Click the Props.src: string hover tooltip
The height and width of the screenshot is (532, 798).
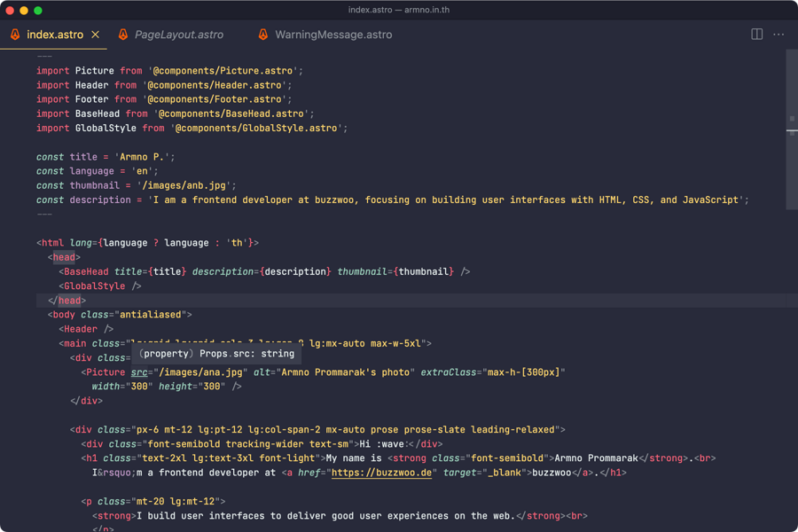[217, 353]
